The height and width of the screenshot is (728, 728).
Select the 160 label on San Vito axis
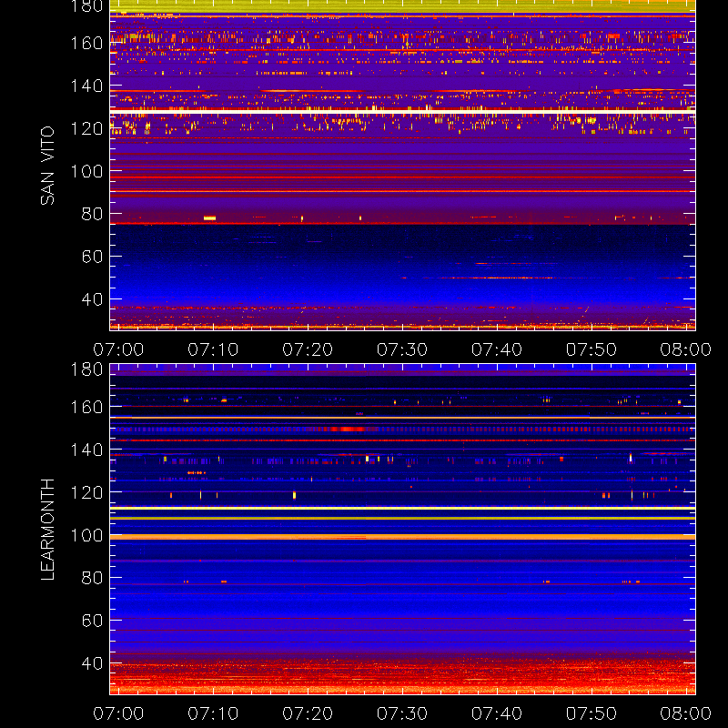coord(86,43)
